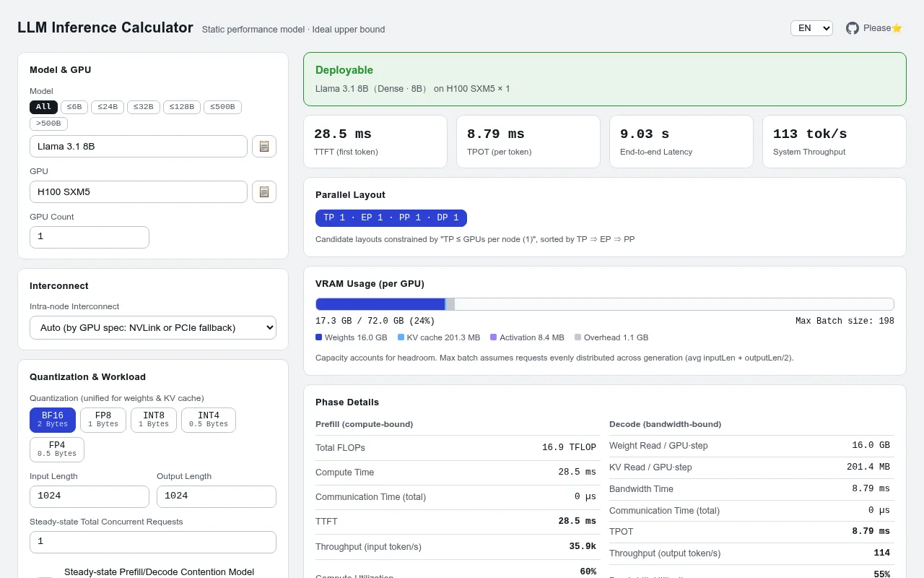Click the Parallel Layout heading
The width and height of the screenshot is (924, 578).
coord(350,195)
